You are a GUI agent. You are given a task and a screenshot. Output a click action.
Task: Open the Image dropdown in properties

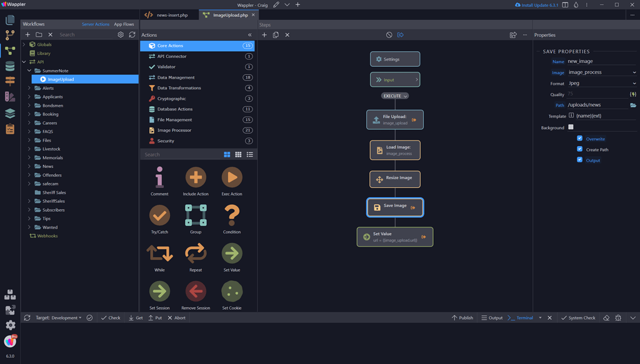602,72
